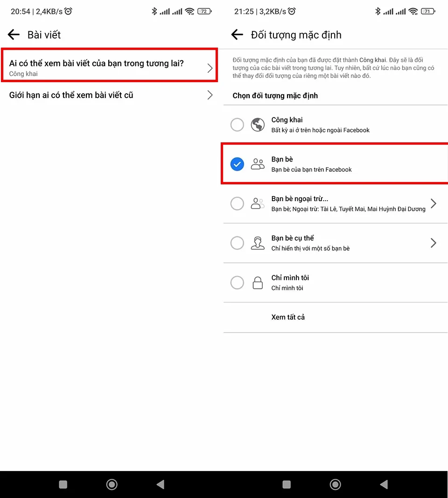
Task: Expand Bạn bè cụ thể chevron
Action: (434, 243)
